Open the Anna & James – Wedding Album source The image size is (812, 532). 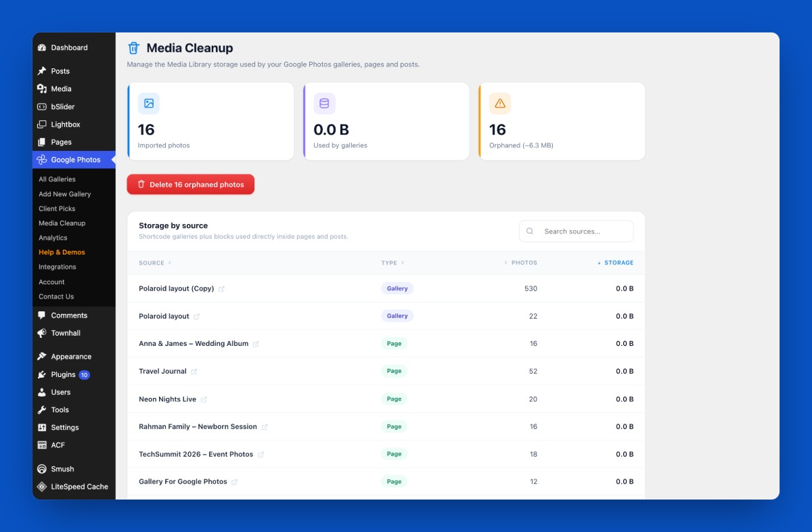click(194, 344)
